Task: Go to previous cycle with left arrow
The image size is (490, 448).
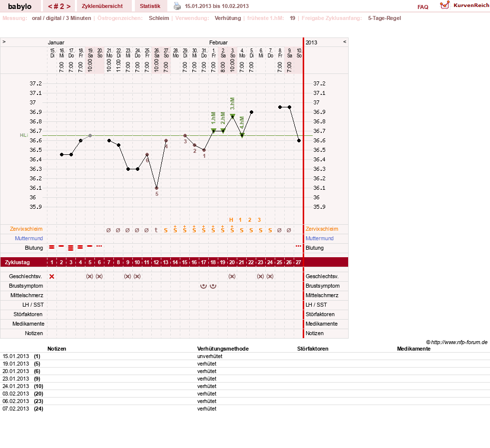Action: tap(49, 6)
